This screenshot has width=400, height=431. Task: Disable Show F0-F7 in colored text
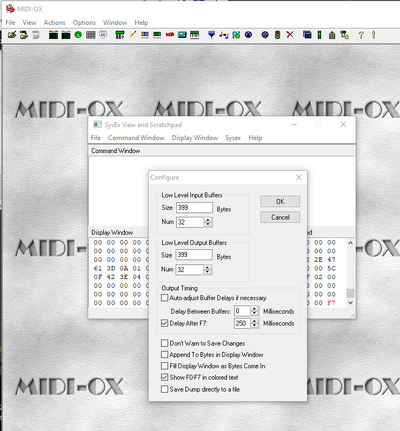coord(164,377)
